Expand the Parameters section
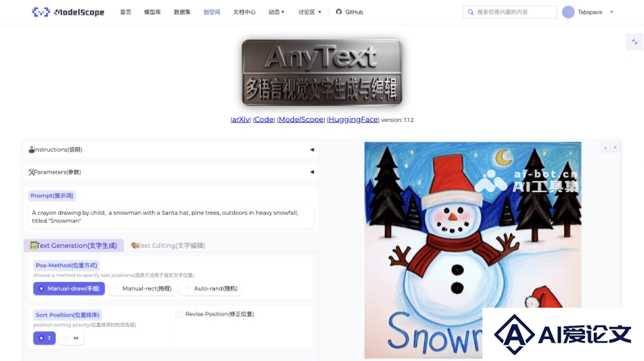The width and height of the screenshot is (644, 361). pyautogui.click(x=170, y=172)
